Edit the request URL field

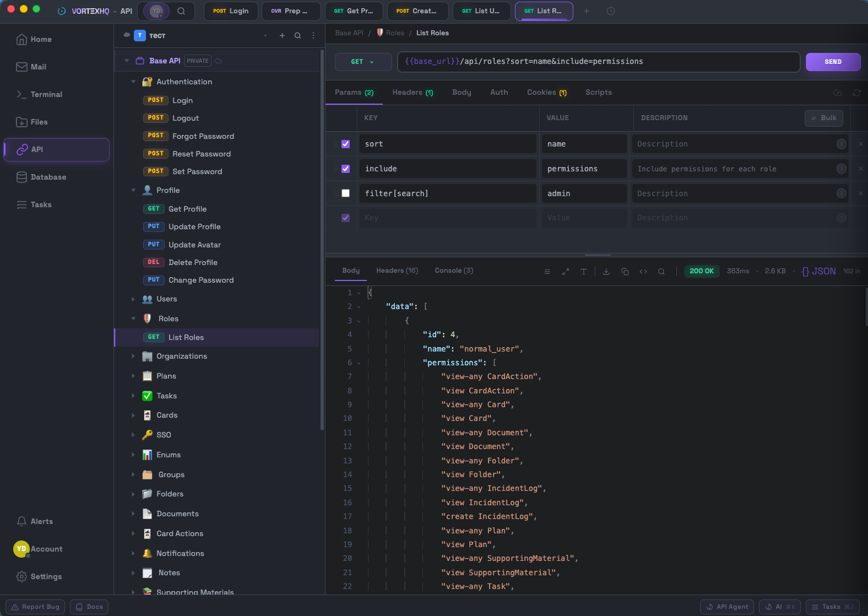[x=599, y=62]
